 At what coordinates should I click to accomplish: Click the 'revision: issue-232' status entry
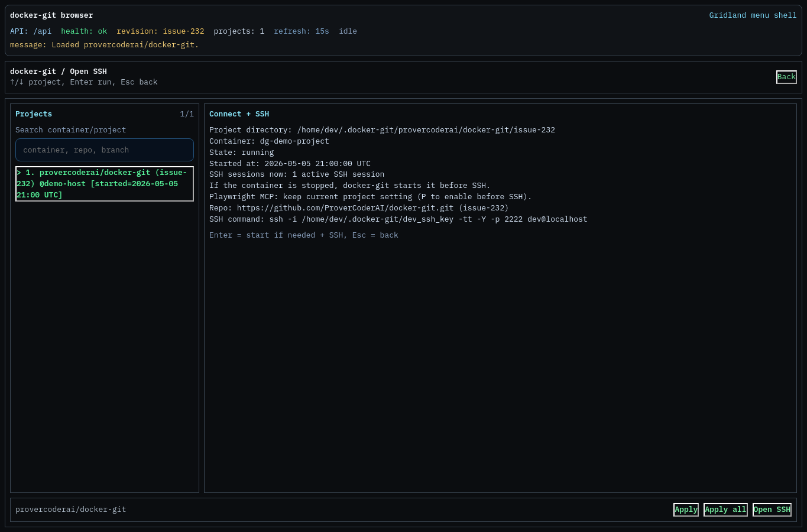tap(160, 31)
